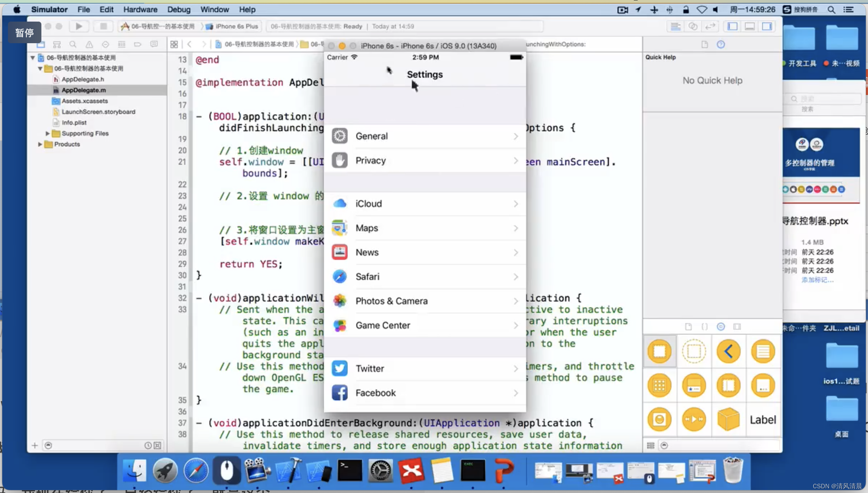Open the Hardware menu
This screenshot has height=493, width=868.
click(140, 10)
